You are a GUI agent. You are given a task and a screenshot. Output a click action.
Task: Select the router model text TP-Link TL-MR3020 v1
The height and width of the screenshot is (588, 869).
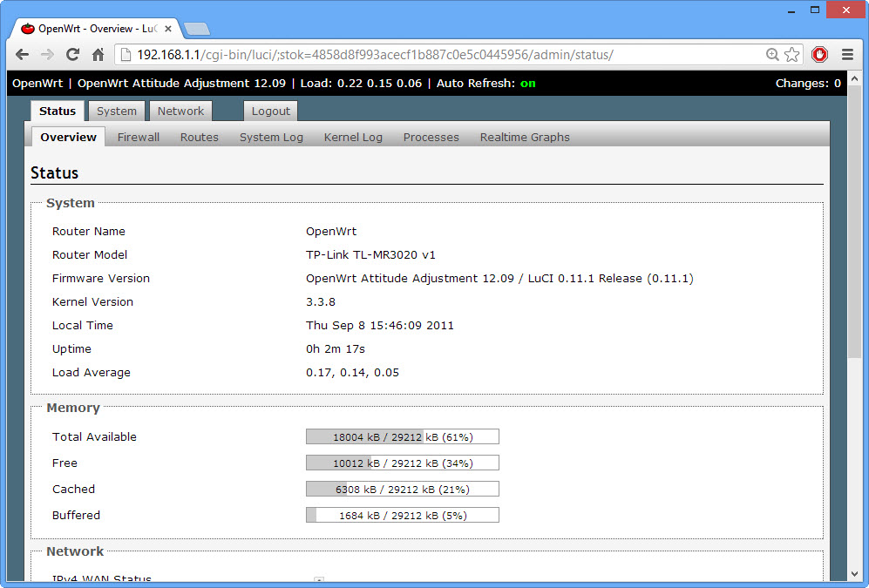click(x=370, y=254)
